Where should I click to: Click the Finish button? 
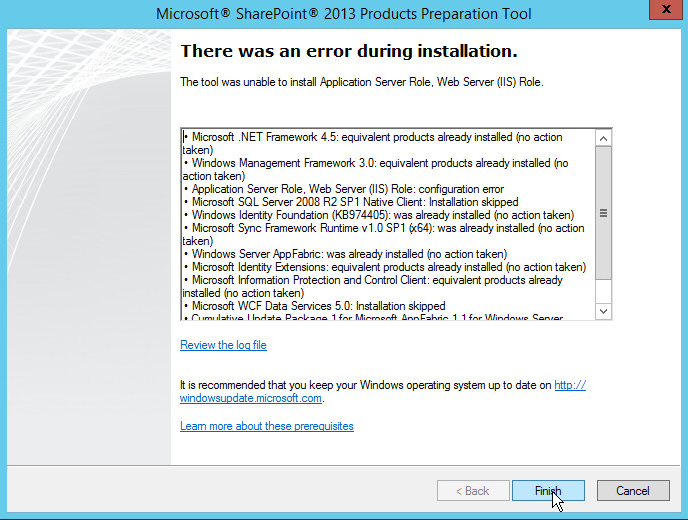pos(548,491)
